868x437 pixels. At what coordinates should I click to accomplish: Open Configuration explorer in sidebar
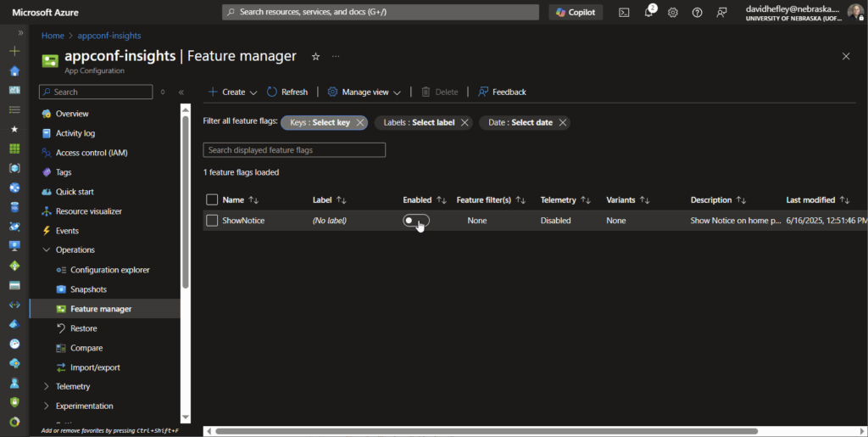(109, 270)
